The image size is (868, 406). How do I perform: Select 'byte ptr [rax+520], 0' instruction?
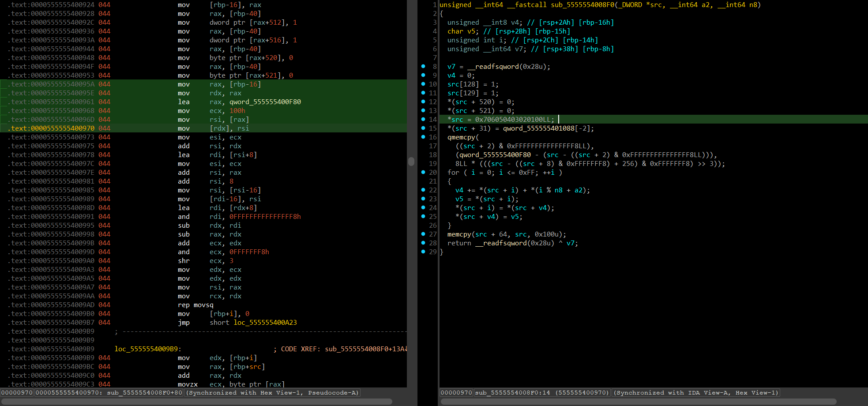coord(251,58)
